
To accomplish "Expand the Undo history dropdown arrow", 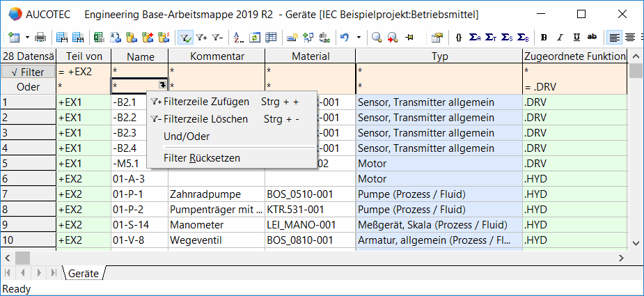I will pyautogui.click(x=359, y=38).
